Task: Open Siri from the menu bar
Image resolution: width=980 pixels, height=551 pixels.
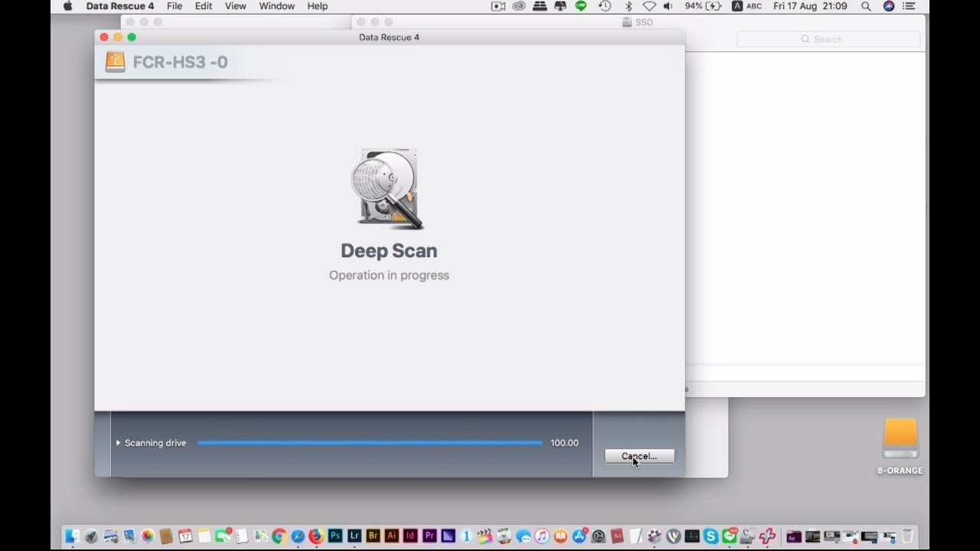Action: (888, 6)
